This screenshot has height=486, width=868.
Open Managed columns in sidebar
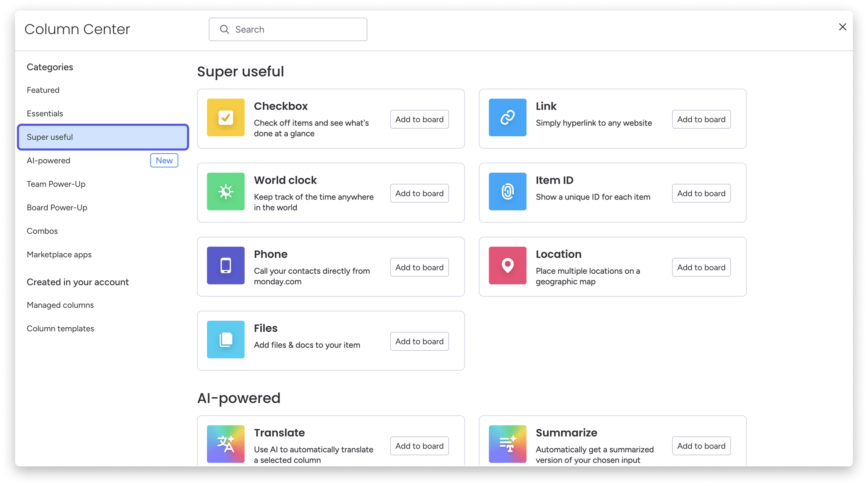60,305
